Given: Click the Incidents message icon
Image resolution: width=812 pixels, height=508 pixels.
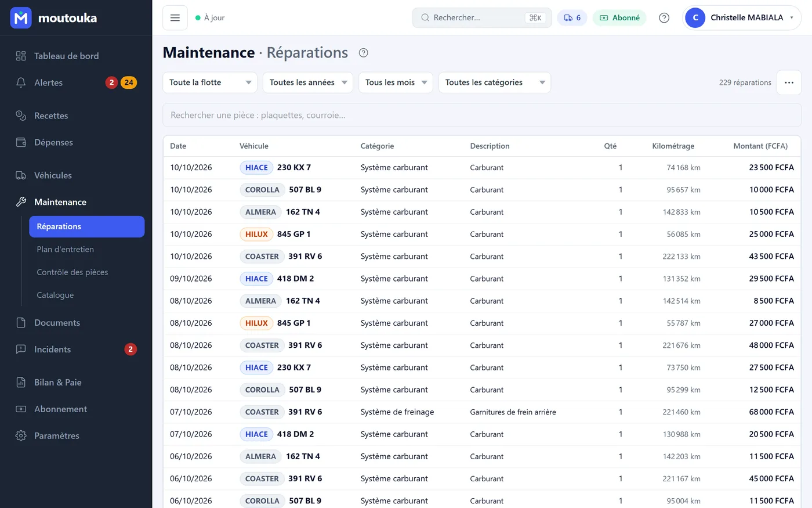Looking at the screenshot, I should pyautogui.click(x=21, y=350).
